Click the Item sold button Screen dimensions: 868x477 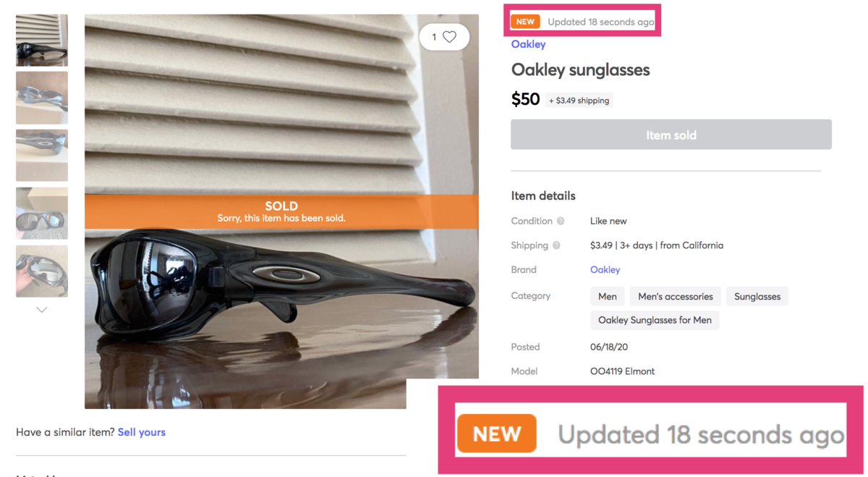pos(671,135)
